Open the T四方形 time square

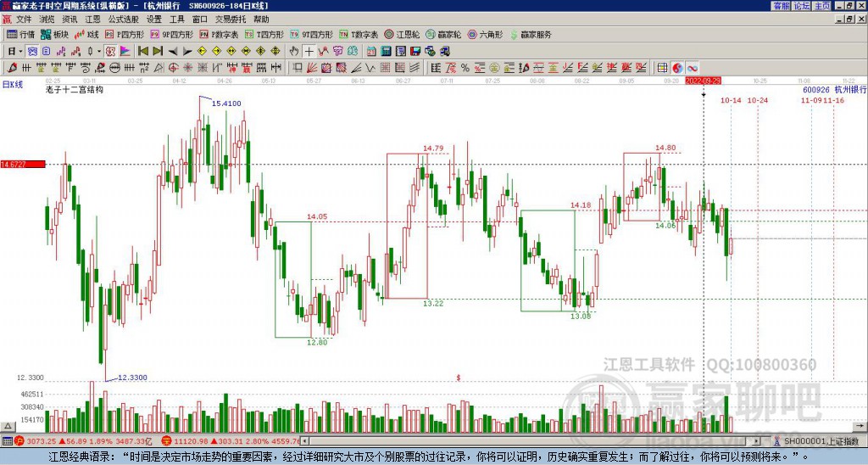click(x=264, y=34)
